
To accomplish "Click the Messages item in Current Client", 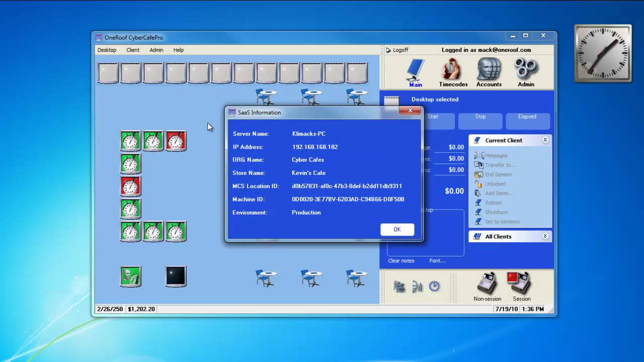I will click(x=491, y=155).
